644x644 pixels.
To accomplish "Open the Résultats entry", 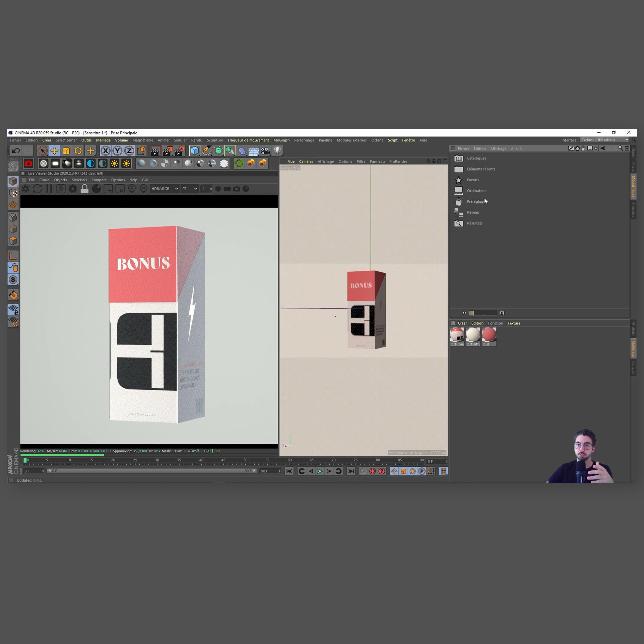I will pos(474,223).
